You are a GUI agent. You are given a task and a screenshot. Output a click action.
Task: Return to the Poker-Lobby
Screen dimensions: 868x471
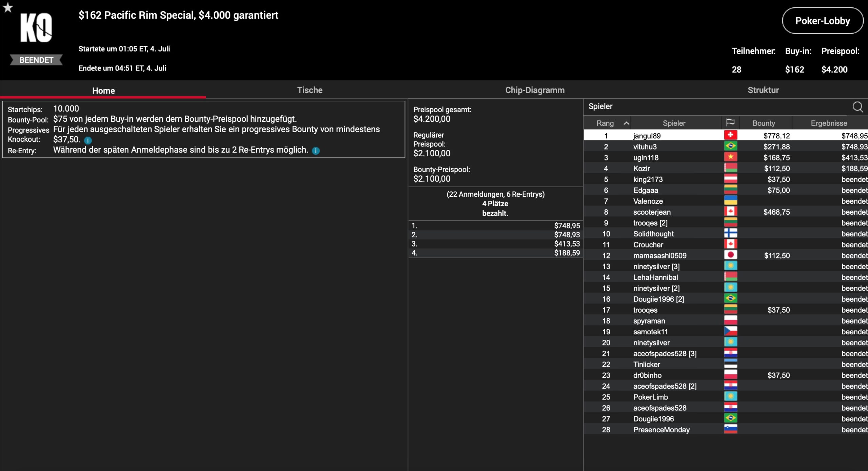click(822, 21)
